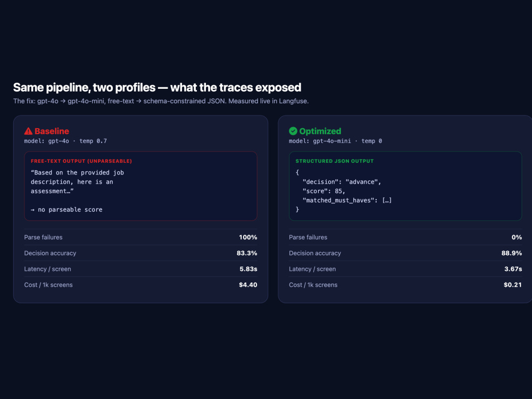This screenshot has width=532, height=399.
Task: Click Baseline cost value "$4.40"
Action: click(248, 285)
